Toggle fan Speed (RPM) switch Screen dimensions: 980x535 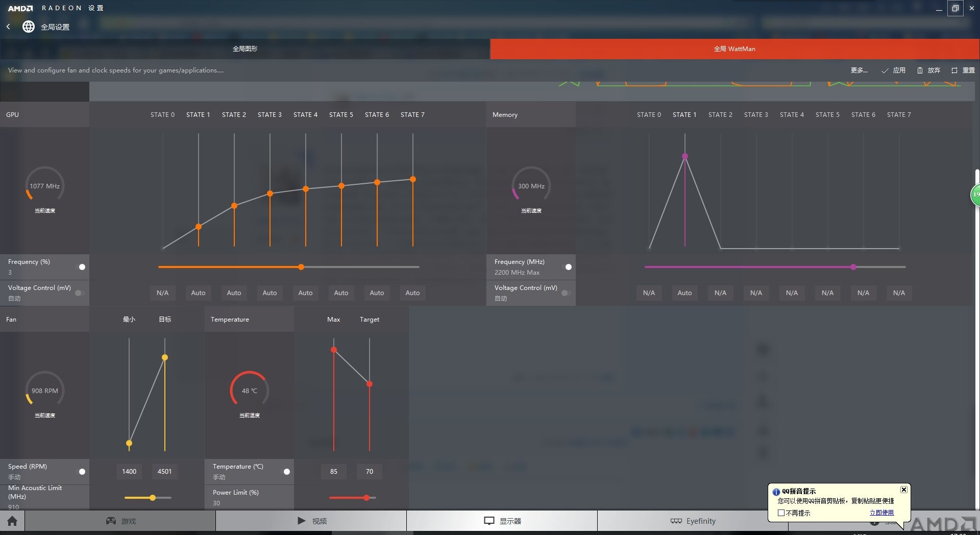tap(80, 472)
